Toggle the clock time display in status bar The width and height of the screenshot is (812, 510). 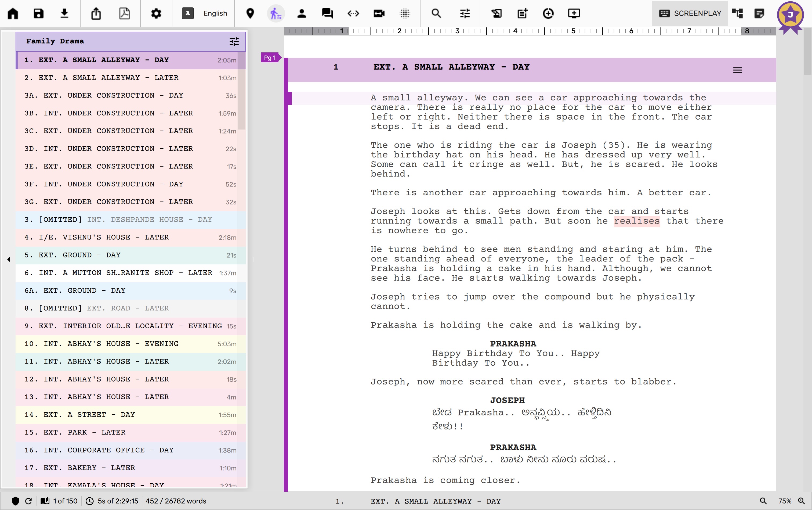(90, 501)
